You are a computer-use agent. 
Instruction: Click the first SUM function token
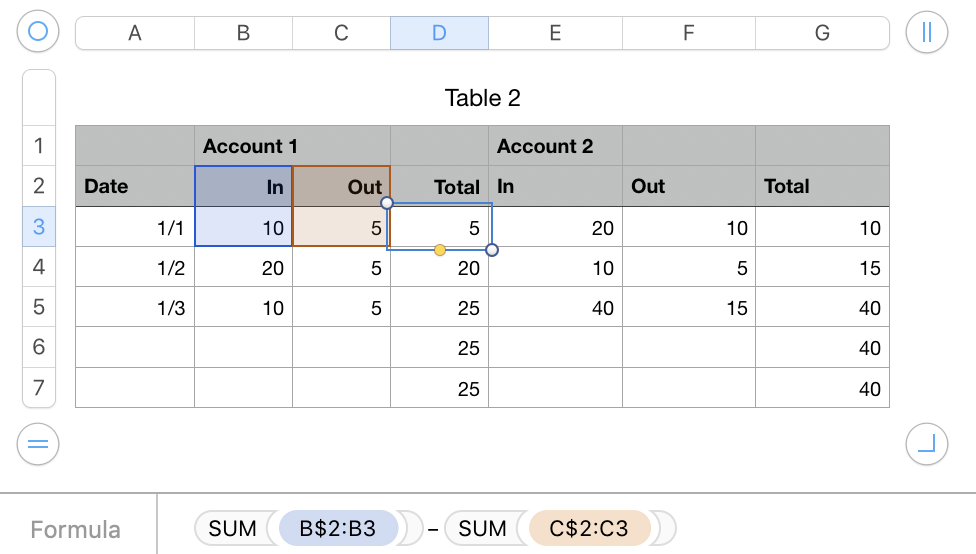tap(233, 528)
